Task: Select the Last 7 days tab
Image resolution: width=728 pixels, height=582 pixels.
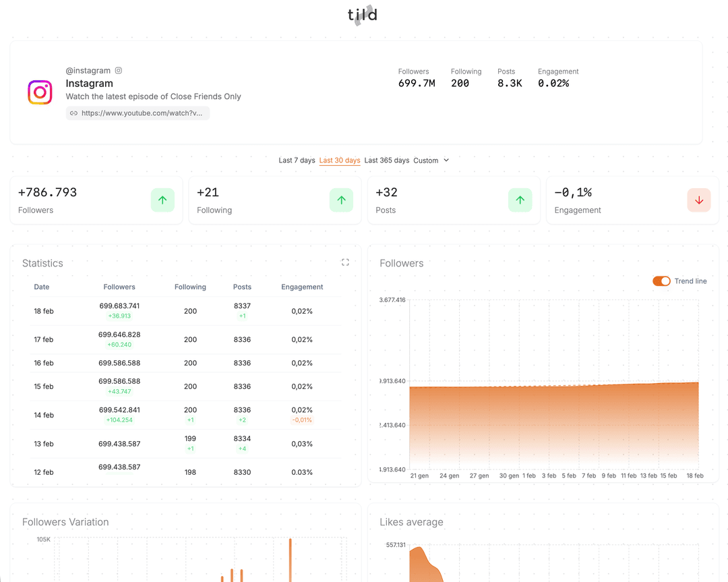Action: coord(297,161)
